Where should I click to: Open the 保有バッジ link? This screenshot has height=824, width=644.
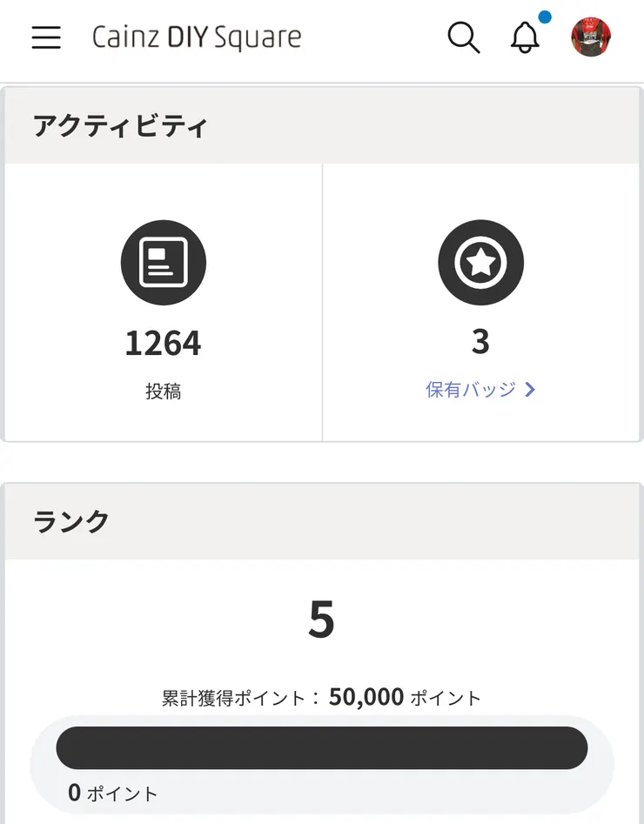[471, 390]
